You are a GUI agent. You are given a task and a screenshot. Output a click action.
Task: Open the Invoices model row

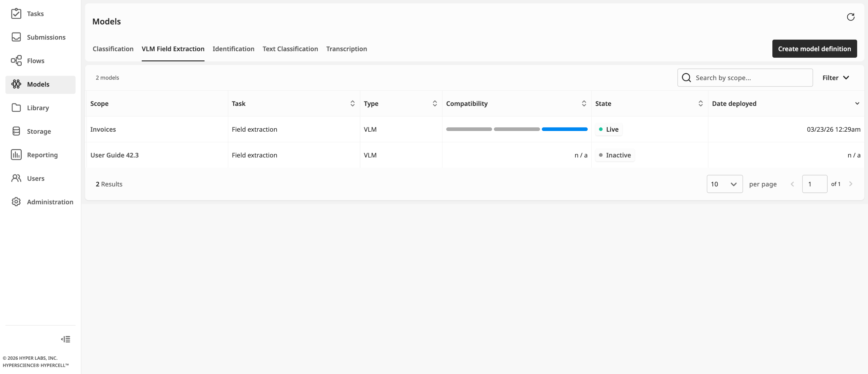(103, 129)
